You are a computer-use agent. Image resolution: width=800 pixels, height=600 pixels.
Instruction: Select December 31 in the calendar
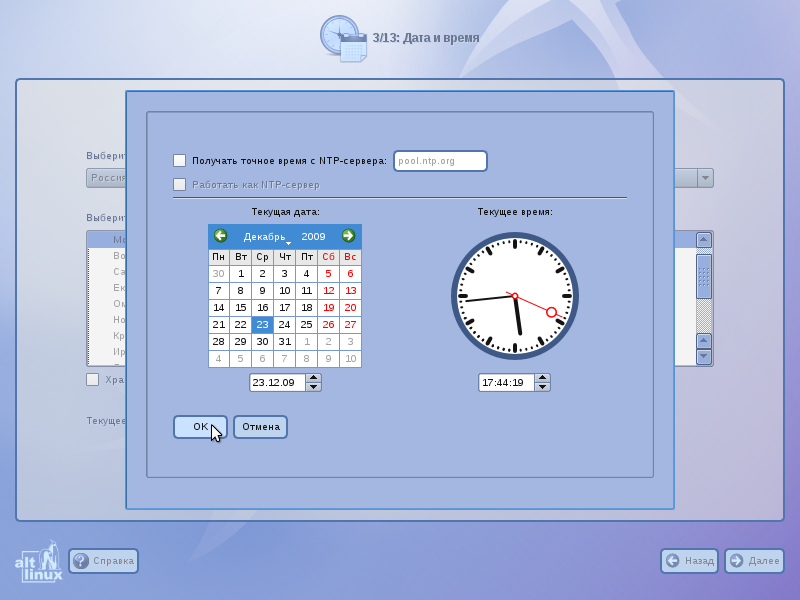pyautogui.click(x=284, y=341)
